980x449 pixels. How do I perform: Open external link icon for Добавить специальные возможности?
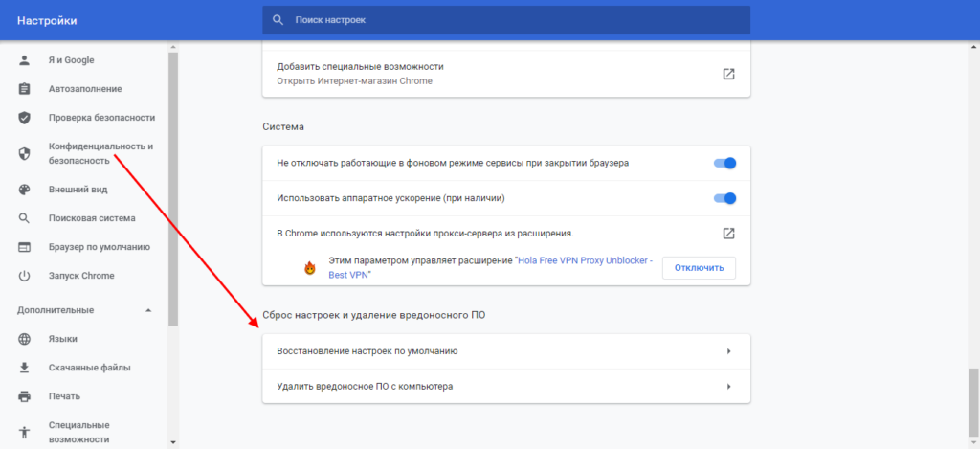pos(728,74)
